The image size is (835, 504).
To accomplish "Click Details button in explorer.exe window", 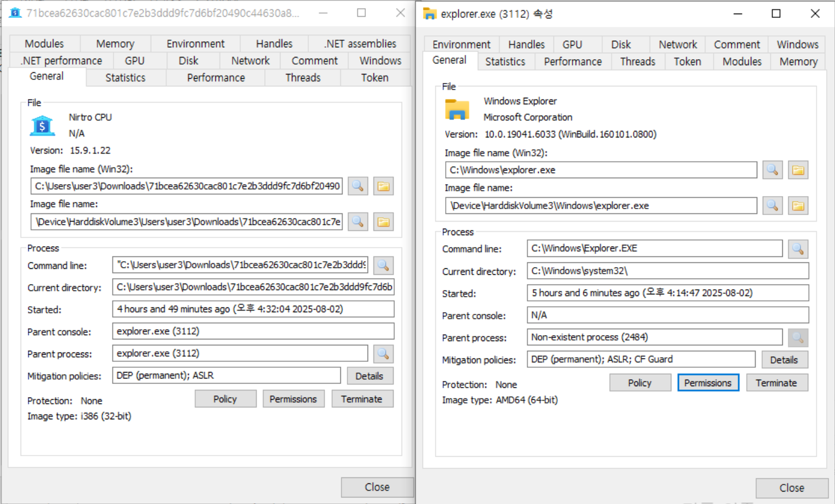I will click(784, 360).
